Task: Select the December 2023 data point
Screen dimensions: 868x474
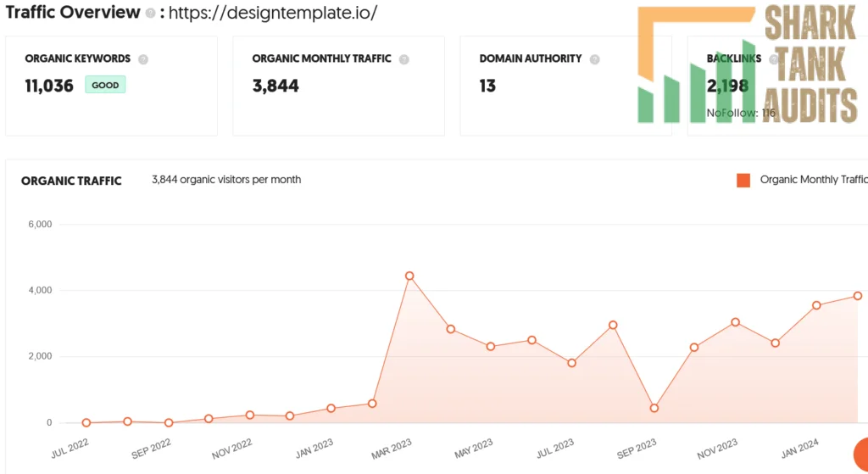Action: coord(776,343)
